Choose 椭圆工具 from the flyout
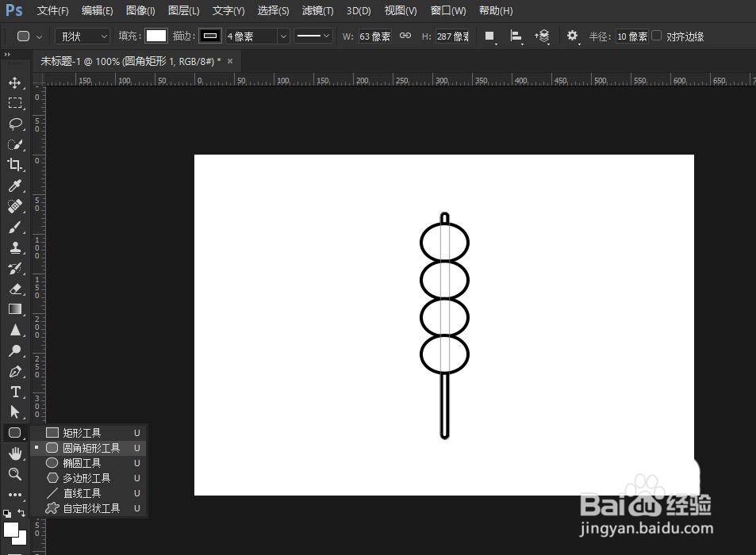 click(89, 463)
